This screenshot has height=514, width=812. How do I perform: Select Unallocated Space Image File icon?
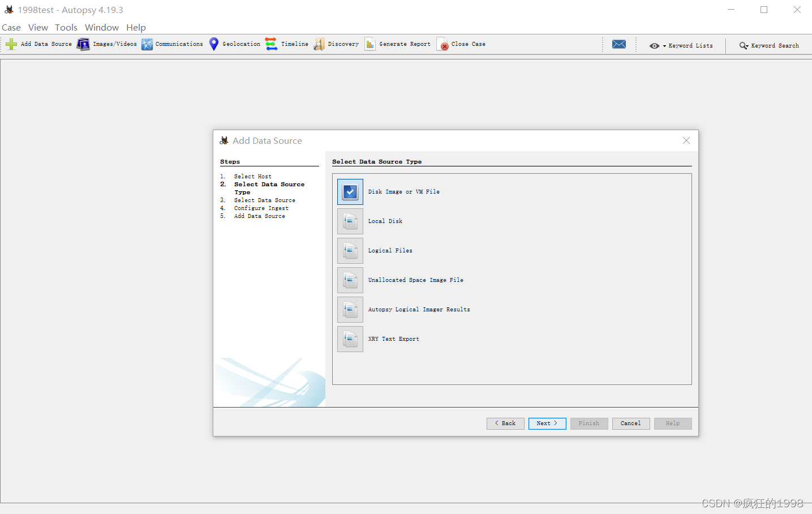350,280
